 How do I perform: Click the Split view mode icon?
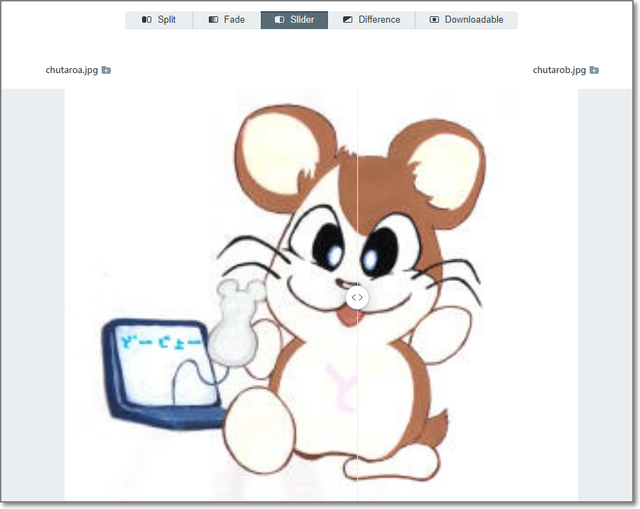tap(146, 20)
